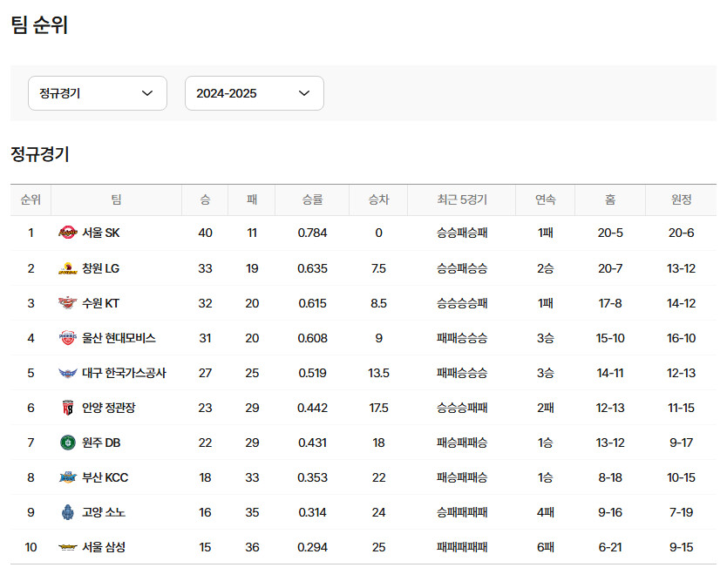This screenshot has width=727, height=588.
Task: Click the 원주 DB team logo
Action: point(67,443)
